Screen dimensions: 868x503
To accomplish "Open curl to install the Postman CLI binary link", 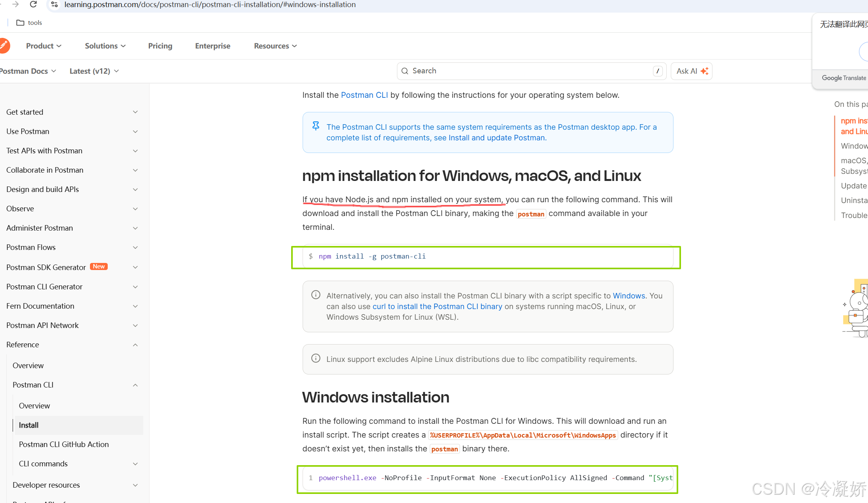I will 437,306.
